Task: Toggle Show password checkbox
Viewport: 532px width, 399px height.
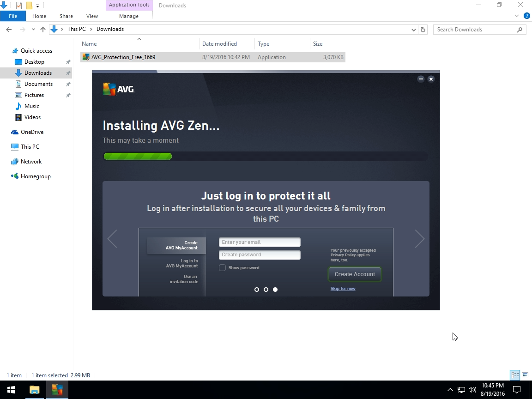Action: (222, 268)
